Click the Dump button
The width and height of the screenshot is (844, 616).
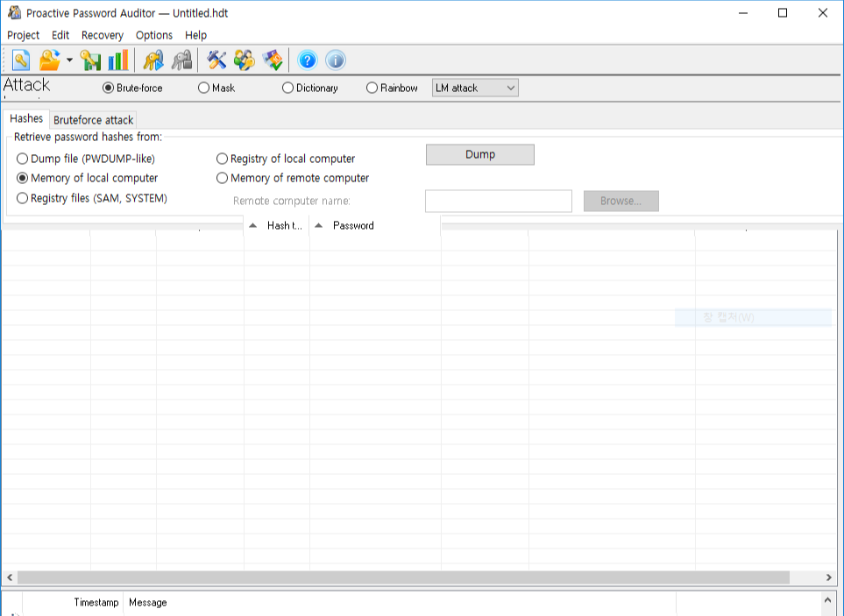(x=480, y=154)
